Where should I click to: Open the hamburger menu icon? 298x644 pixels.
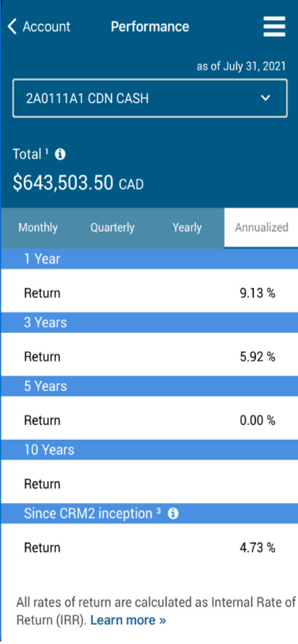pyautogui.click(x=274, y=27)
